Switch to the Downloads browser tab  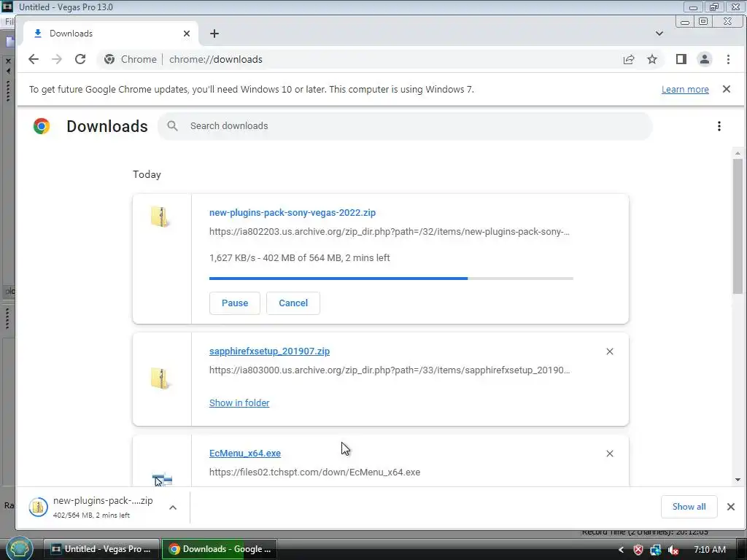tap(111, 34)
